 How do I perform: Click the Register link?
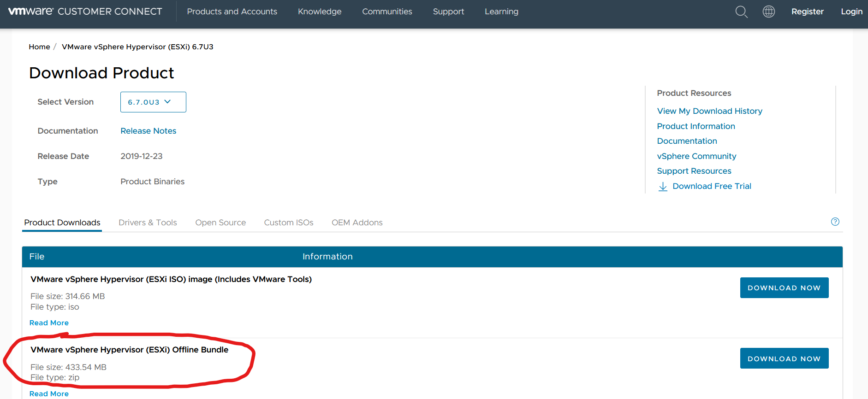[x=808, y=12]
